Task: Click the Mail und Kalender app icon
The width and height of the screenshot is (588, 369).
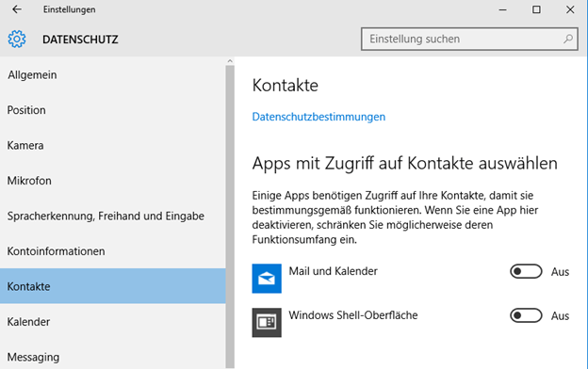Action: tap(267, 279)
